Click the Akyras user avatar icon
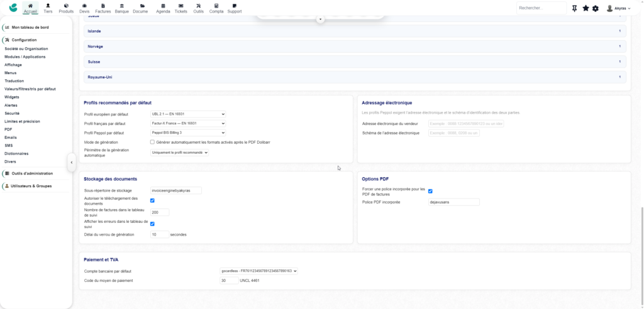 (x=609, y=8)
